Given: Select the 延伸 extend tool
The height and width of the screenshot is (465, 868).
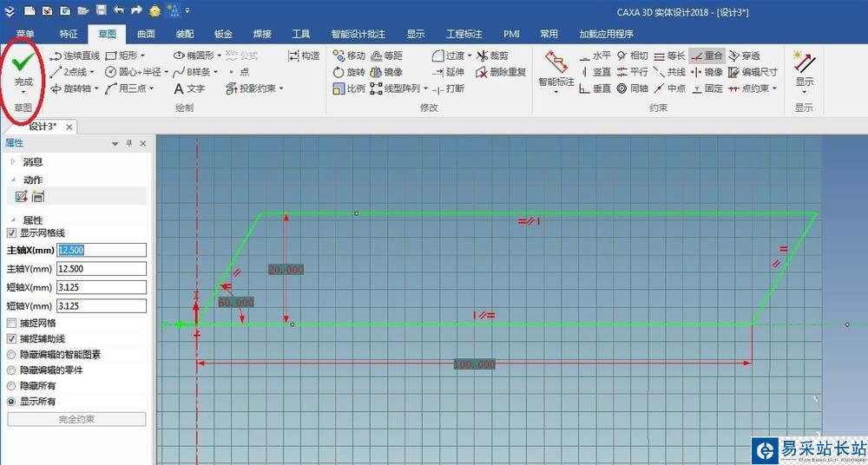Looking at the screenshot, I should click(x=448, y=72).
